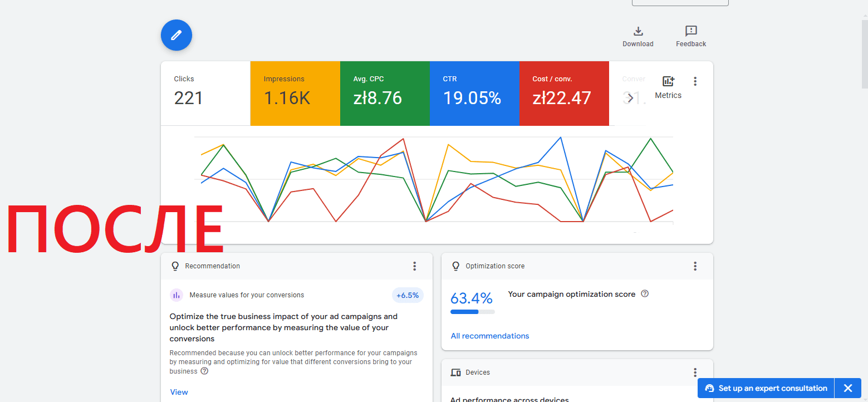Open Recommendation card three-dot menu
Viewport: 868px width, 402px height.
pyautogui.click(x=414, y=266)
